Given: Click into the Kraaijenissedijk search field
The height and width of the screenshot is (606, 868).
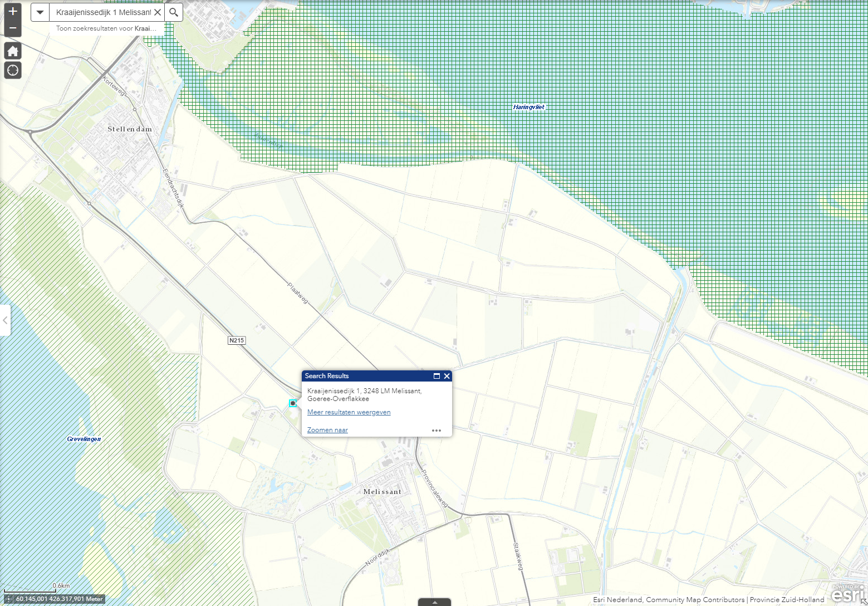Looking at the screenshot, I should (102, 12).
